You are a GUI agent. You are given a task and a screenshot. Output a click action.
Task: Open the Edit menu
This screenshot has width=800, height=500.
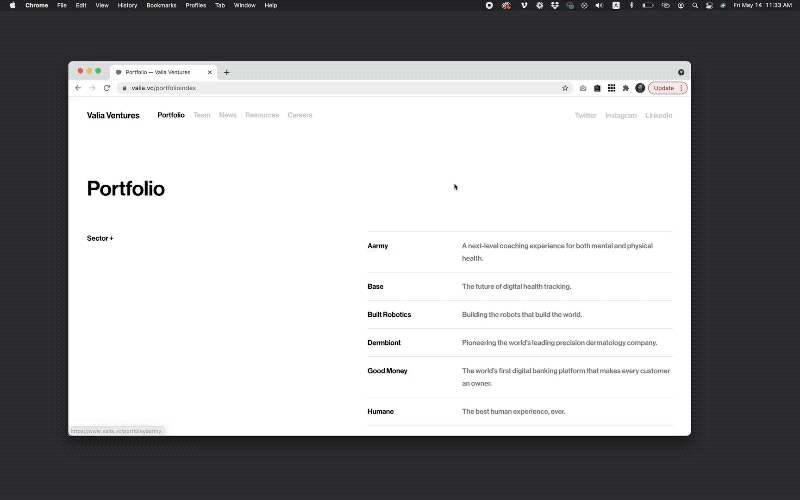81,5
